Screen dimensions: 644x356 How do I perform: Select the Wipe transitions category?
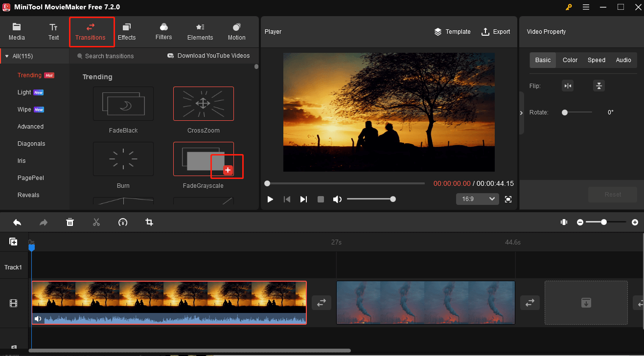click(24, 110)
